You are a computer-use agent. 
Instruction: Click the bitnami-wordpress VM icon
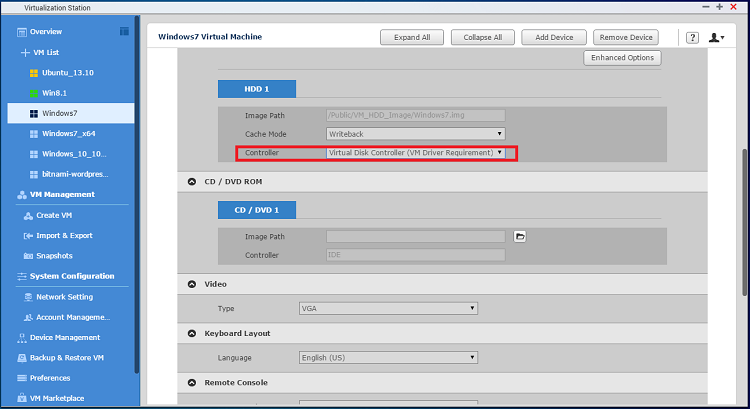tap(34, 175)
